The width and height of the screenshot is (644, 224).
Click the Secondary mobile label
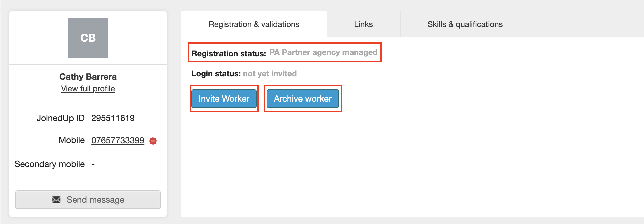(x=50, y=164)
